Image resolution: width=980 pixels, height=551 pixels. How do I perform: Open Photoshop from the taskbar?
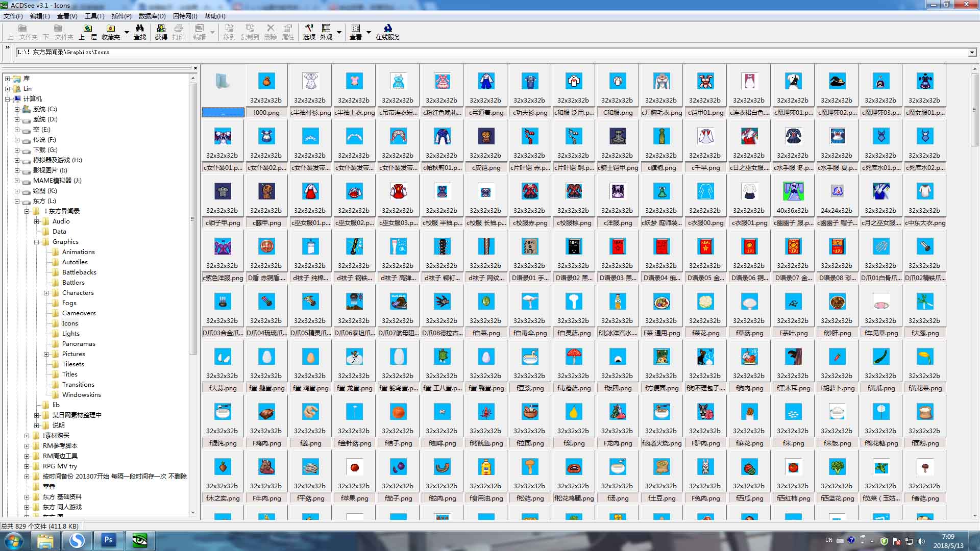pos(108,540)
